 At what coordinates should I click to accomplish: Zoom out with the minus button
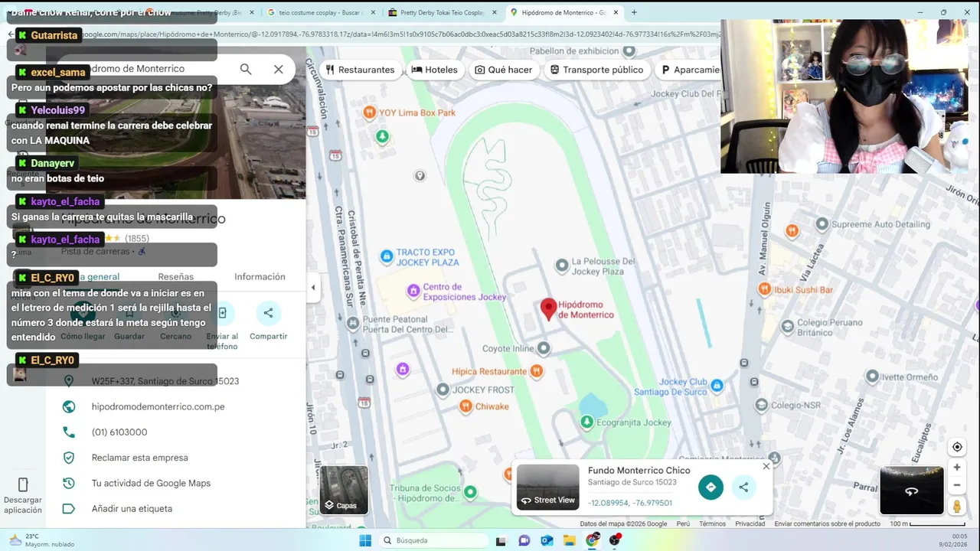pyautogui.click(x=957, y=485)
